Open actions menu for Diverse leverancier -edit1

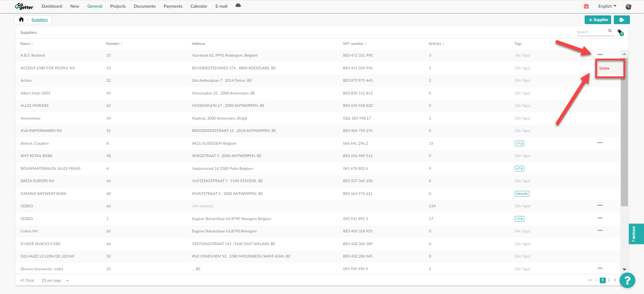click(x=600, y=268)
